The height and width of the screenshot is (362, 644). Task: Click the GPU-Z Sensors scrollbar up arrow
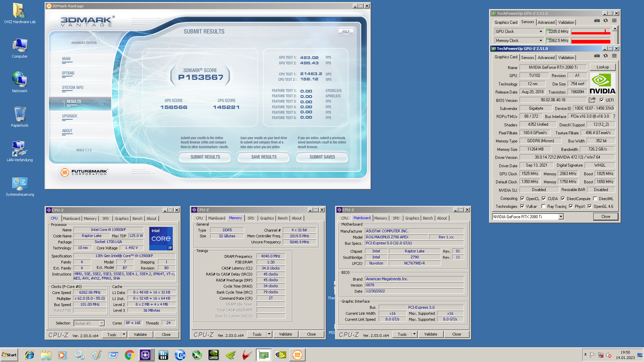tap(615, 29)
